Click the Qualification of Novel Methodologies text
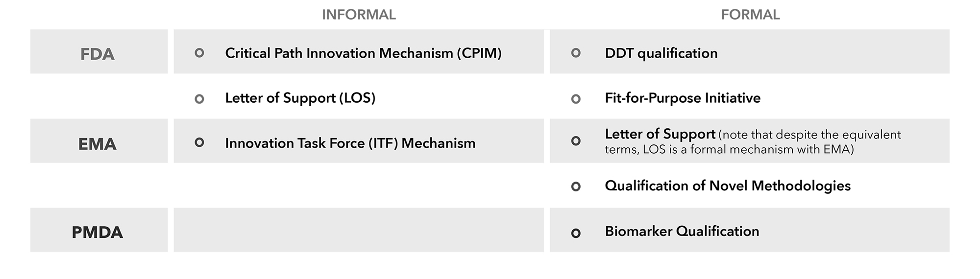 [x=728, y=186]
